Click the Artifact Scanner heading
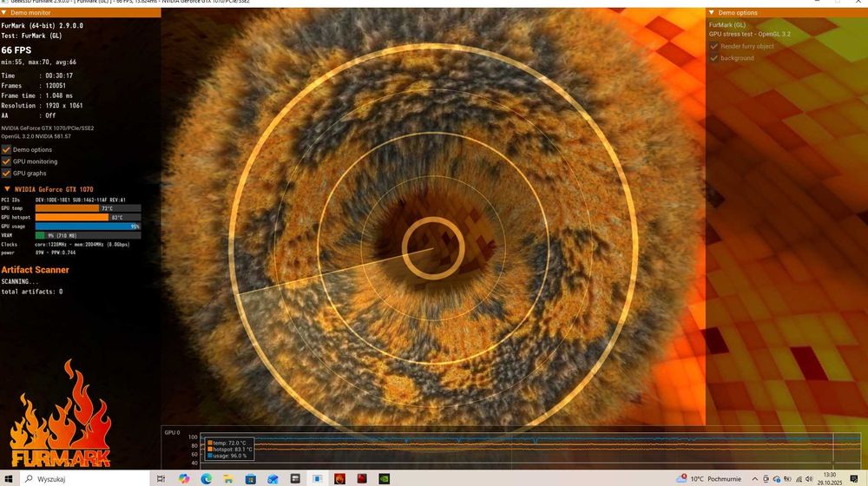The image size is (868, 486). 35,270
